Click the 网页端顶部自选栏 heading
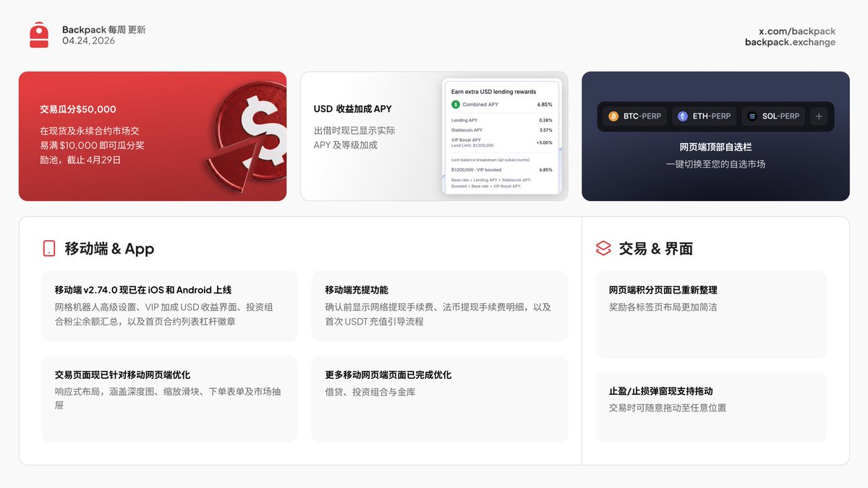 715,147
